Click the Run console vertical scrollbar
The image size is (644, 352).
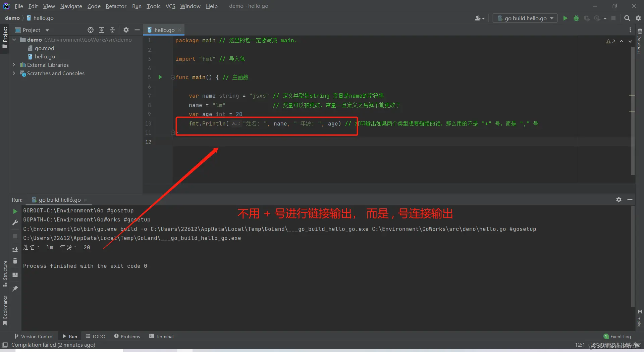click(x=633, y=256)
